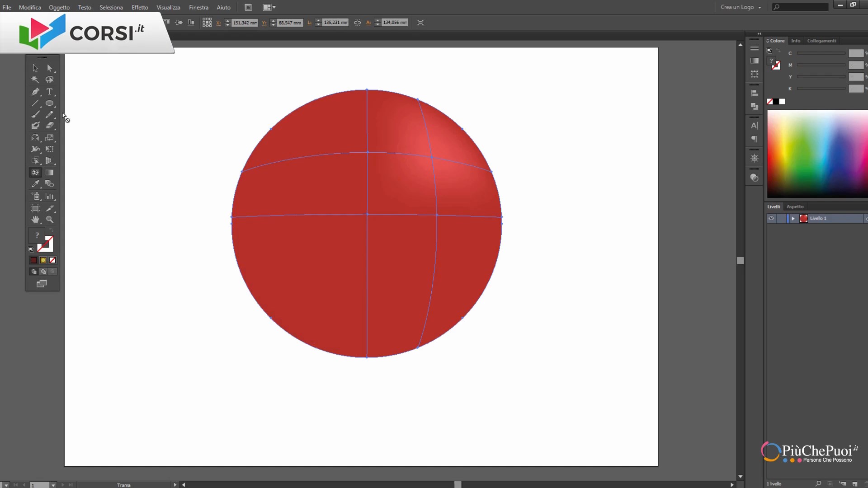Pick the Ellipse shape tool

pyautogui.click(x=50, y=103)
